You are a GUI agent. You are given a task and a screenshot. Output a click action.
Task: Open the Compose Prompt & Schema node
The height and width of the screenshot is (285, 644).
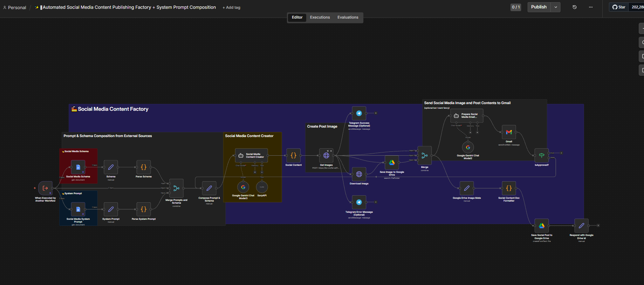[x=209, y=188]
